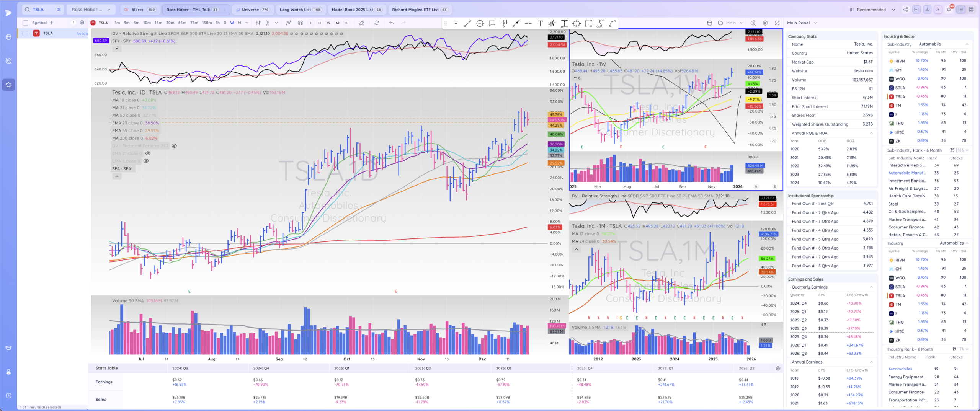Open the notifications bell
This screenshot has height=411, width=980.
[x=949, y=10]
